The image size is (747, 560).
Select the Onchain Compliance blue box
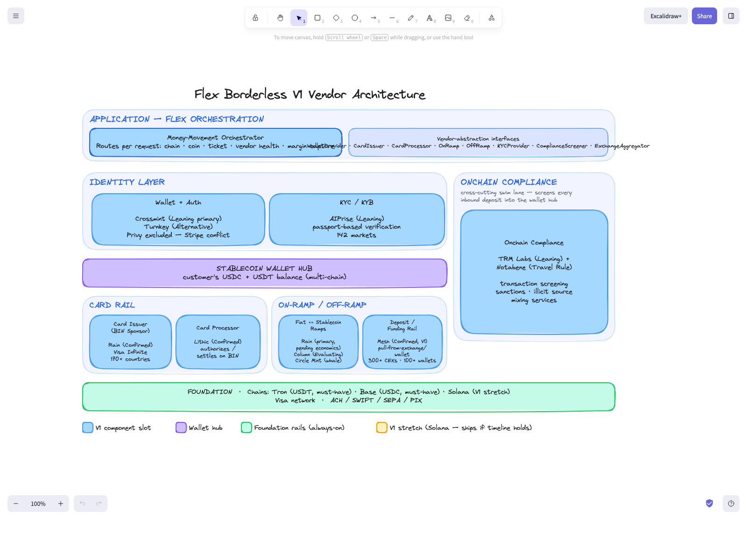click(534, 272)
